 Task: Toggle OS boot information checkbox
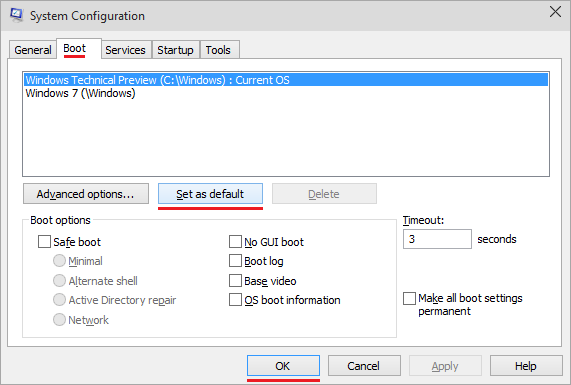[235, 300]
